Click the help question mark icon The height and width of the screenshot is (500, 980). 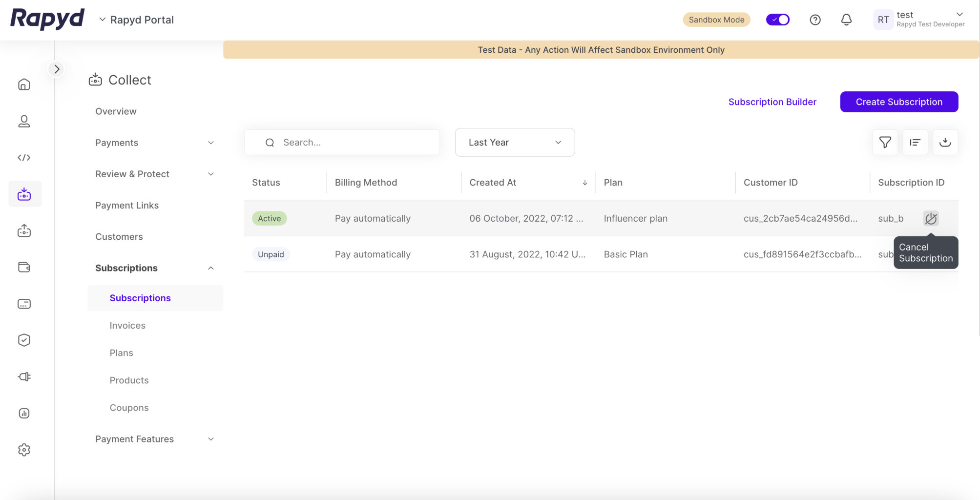click(x=815, y=20)
